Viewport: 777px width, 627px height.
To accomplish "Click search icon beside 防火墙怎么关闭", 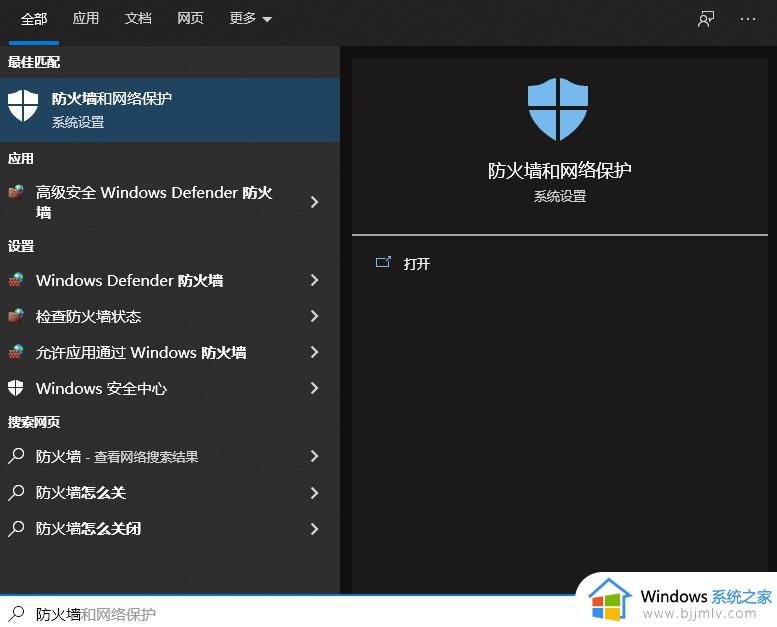I will (x=16, y=528).
